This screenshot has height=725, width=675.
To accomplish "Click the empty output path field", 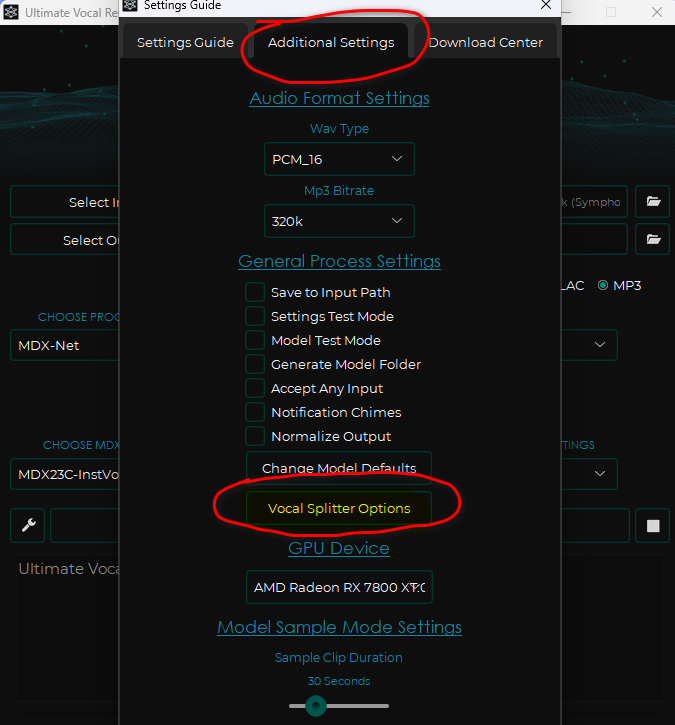I will click(x=594, y=239).
